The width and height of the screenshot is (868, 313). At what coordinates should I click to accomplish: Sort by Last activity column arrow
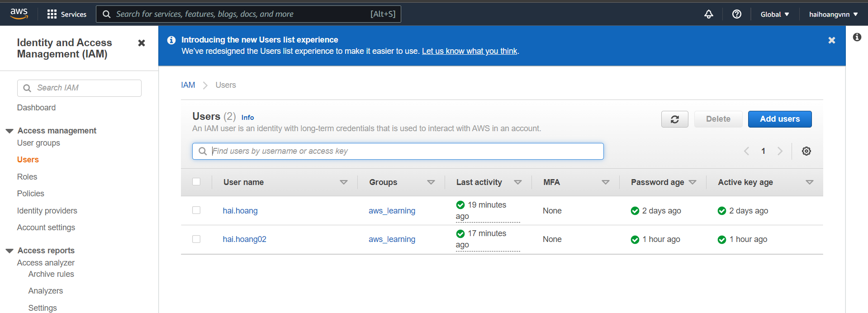(x=518, y=182)
